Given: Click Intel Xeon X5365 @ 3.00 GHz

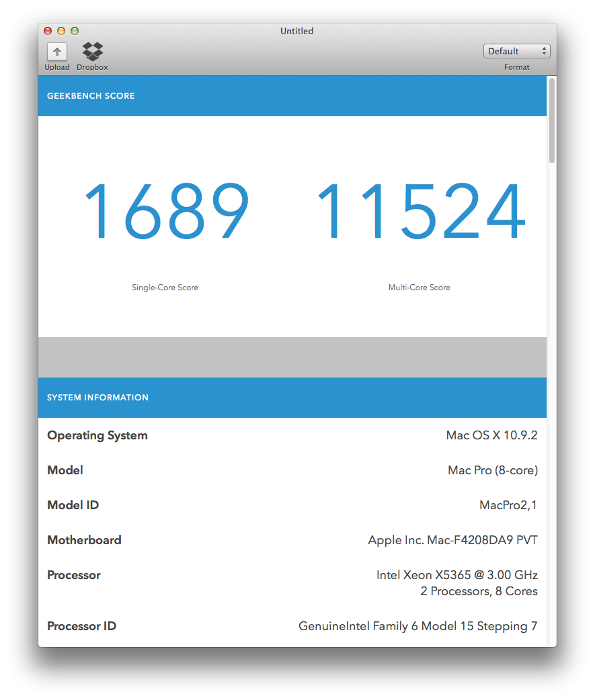Looking at the screenshot, I should [x=457, y=575].
